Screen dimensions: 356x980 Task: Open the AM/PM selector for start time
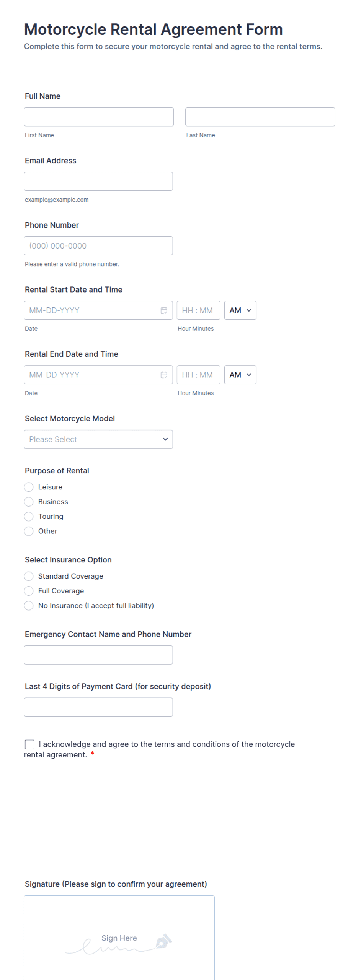coord(240,310)
